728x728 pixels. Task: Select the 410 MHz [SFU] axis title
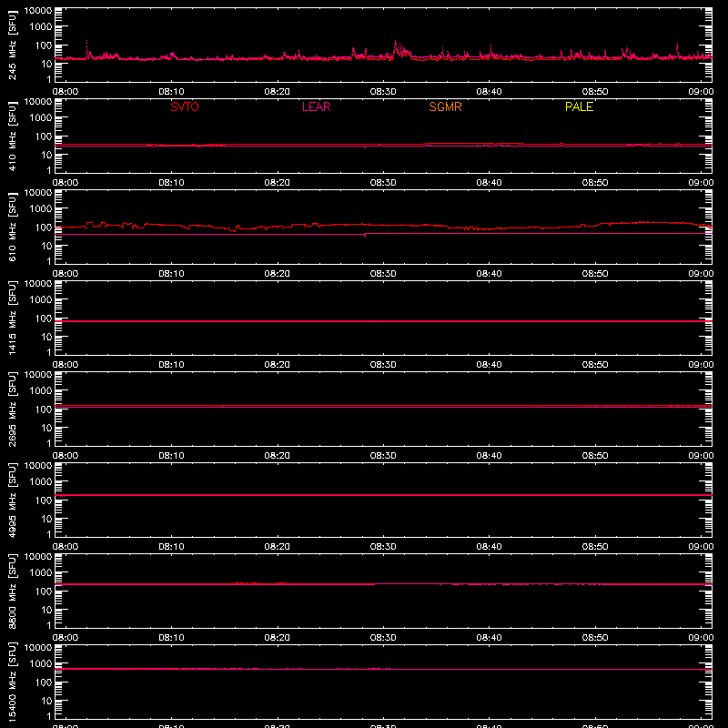point(13,136)
